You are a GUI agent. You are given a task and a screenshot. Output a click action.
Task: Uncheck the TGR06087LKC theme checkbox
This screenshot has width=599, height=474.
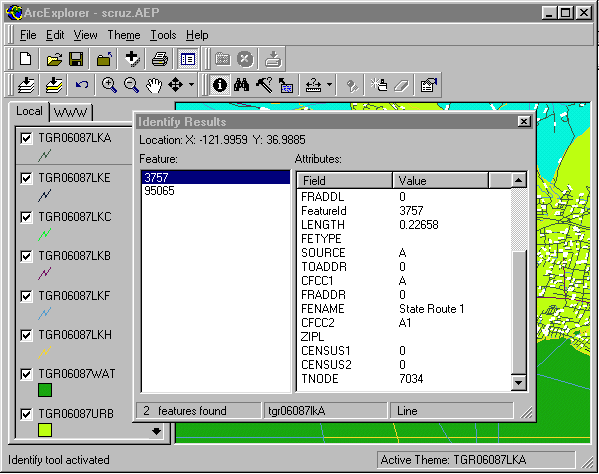(x=26, y=217)
